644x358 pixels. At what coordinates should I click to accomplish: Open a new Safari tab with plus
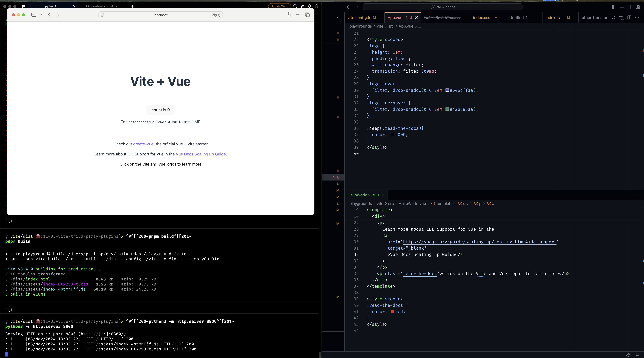(298, 15)
